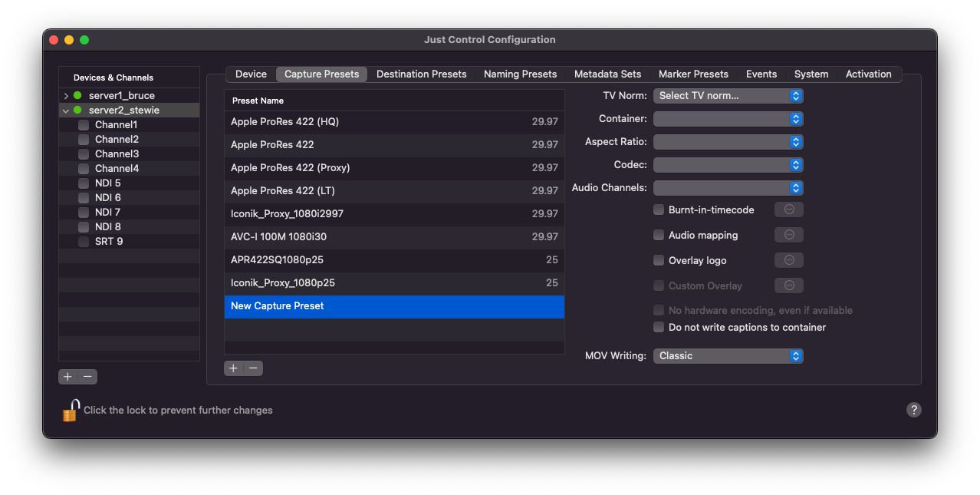Tick the NDI 8 checkbox
The height and width of the screenshot is (495, 980).
pyautogui.click(x=84, y=227)
